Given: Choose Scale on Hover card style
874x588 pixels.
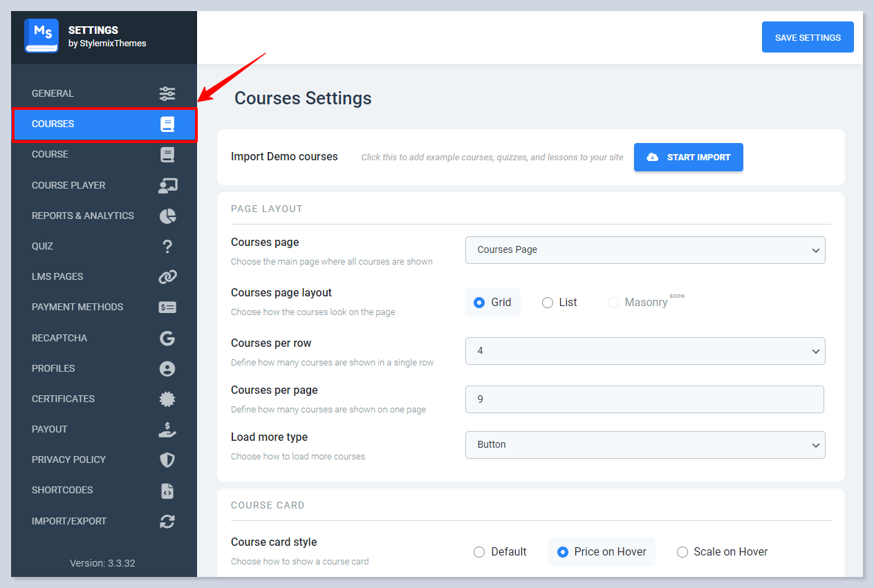Looking at the screenshot, I should point(682,552).
